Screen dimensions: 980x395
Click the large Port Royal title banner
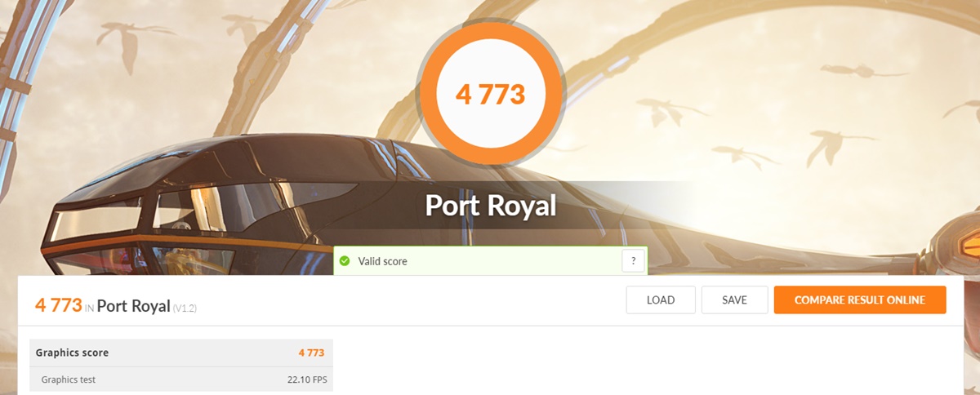pos(490,205)
